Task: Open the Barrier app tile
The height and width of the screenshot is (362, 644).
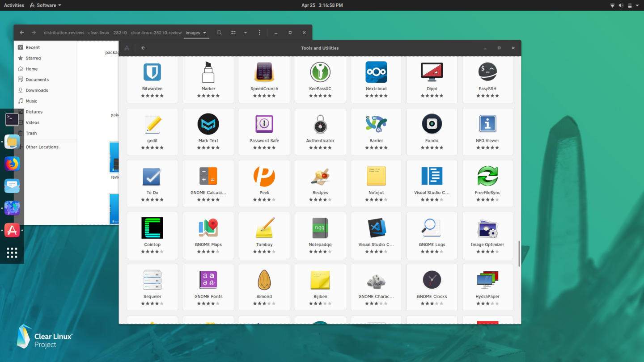Action: click(376, 131)
